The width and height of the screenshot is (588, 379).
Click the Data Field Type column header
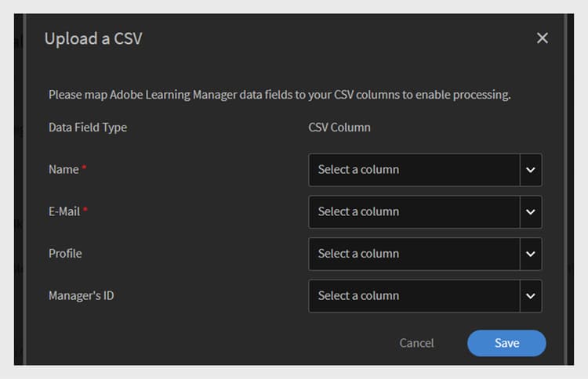point(88,128)
